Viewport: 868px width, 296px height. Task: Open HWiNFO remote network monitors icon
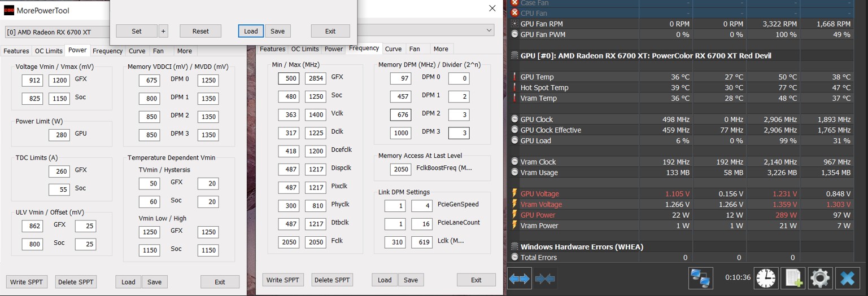pyautogui.click(x=701, y=279)
